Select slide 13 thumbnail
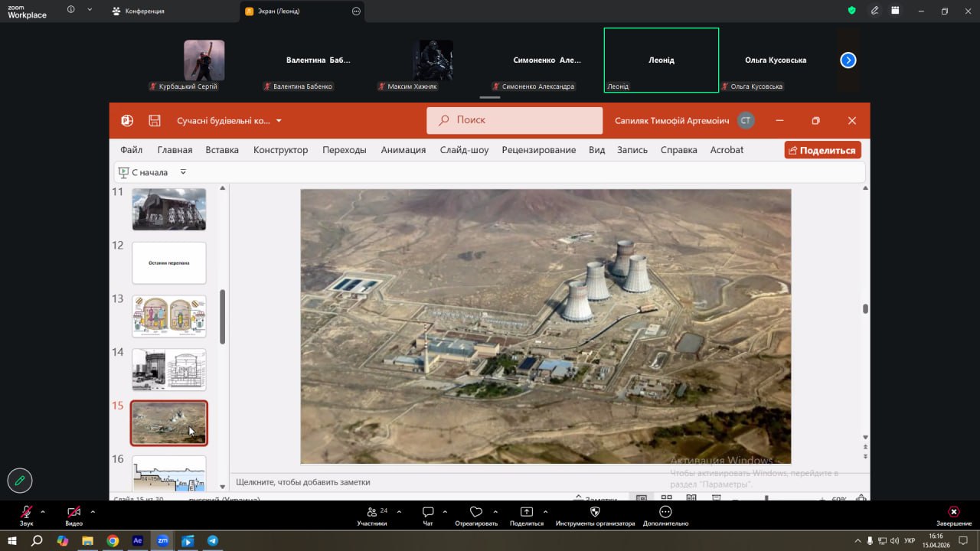This screenshot has height=551, width=980. click(x=169, y=316)
